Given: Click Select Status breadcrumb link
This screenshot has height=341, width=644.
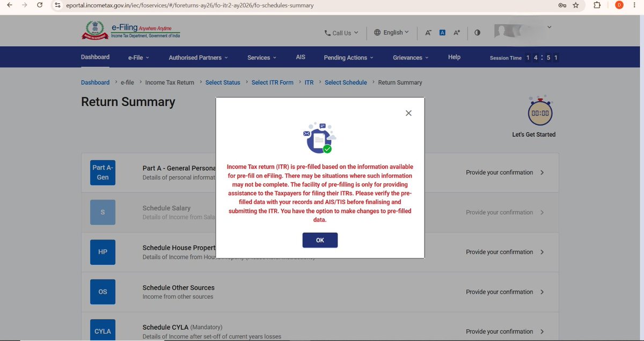Looking at the screenshot, I should (x=223, y=83).
